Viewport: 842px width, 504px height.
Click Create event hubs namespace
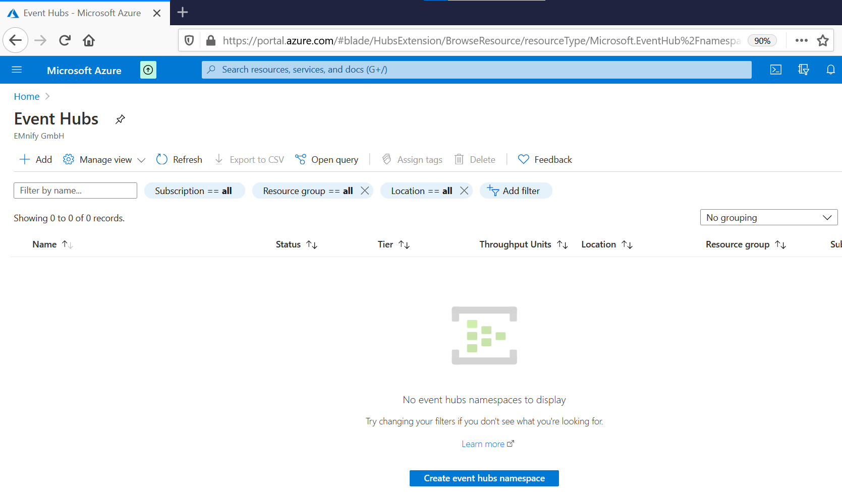[484, 478]
